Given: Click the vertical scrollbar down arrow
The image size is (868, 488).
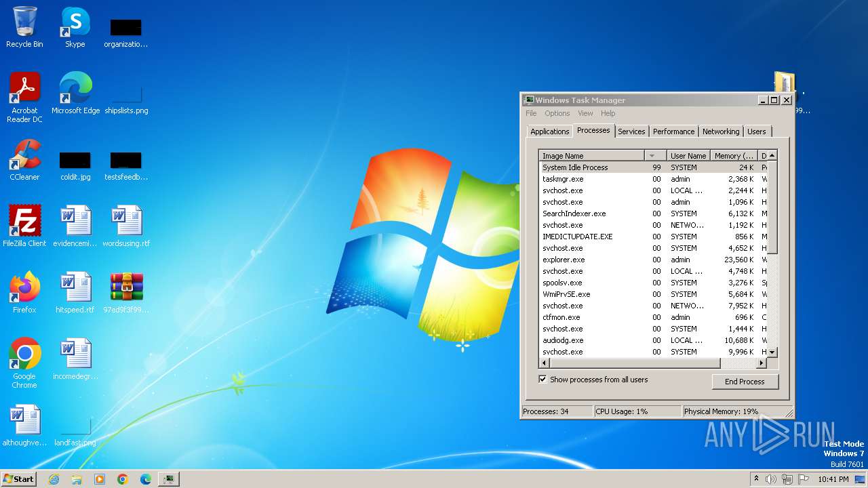Looking at the screenshot, I should 772,352.
